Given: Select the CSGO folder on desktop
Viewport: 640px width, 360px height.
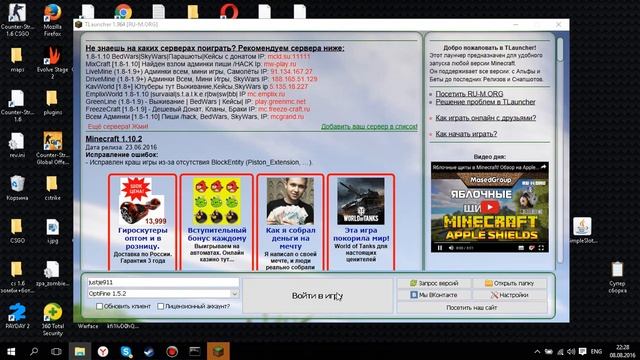Looking at the screenshot, I should tap(17, 231).
